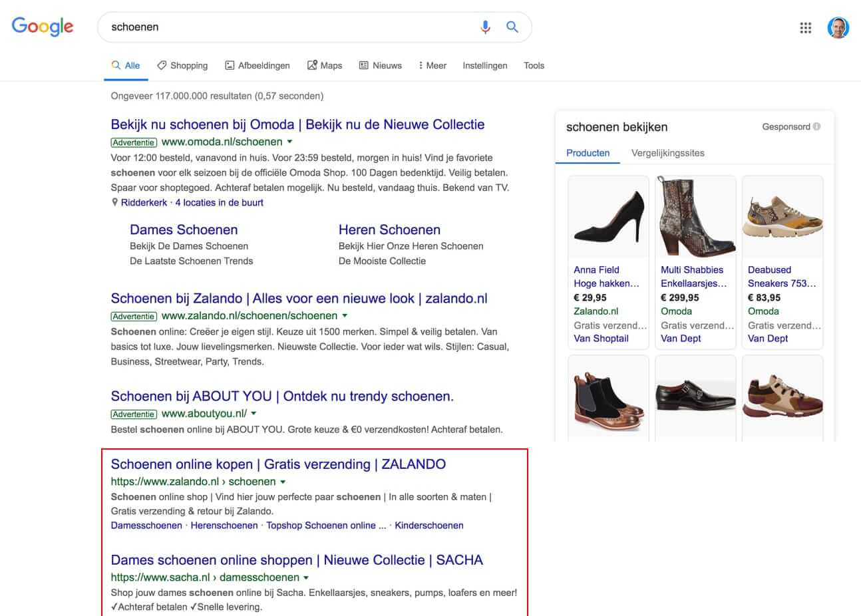Open the Heren Schoenen sitelink

(x=389, y=230)
